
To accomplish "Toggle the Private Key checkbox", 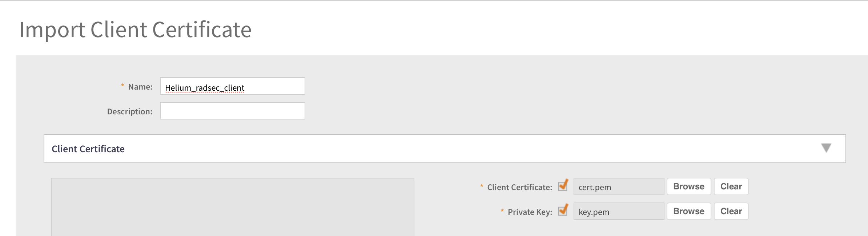I will pos(563,211).
